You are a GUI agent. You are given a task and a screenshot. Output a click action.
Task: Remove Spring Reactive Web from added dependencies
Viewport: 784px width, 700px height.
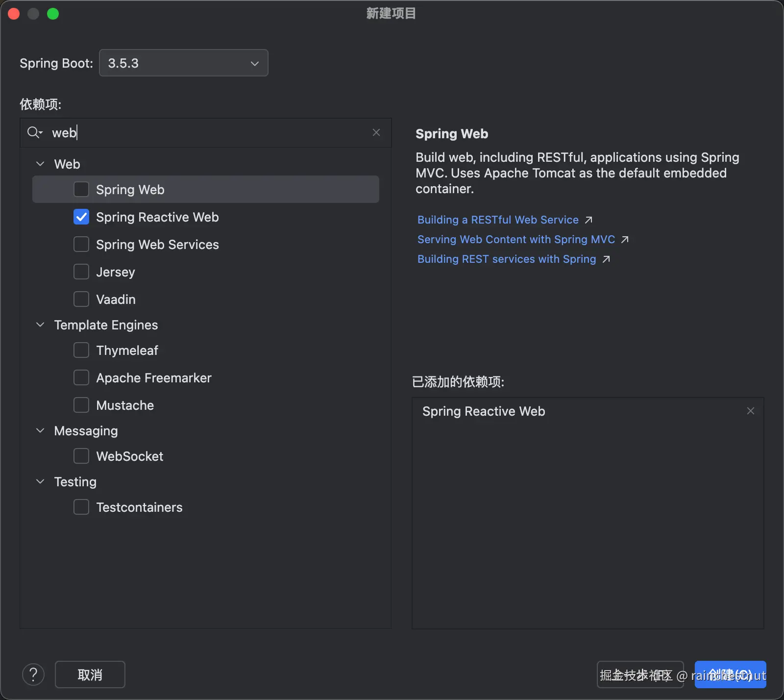(x=750, y=411)
